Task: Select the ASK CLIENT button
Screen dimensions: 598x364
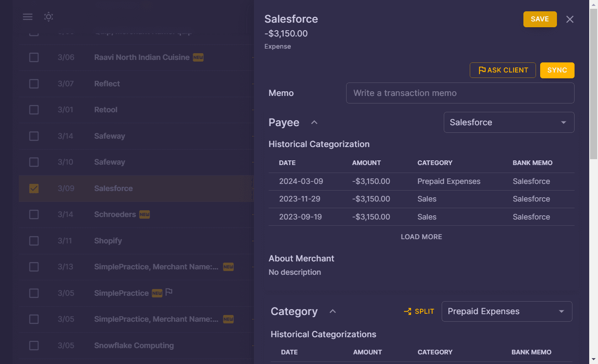Action: click(503, 70)
